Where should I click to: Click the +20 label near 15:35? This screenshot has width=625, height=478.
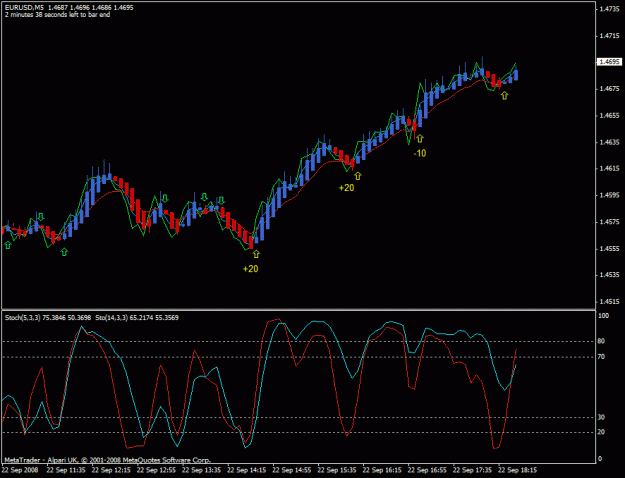point(346,188)
